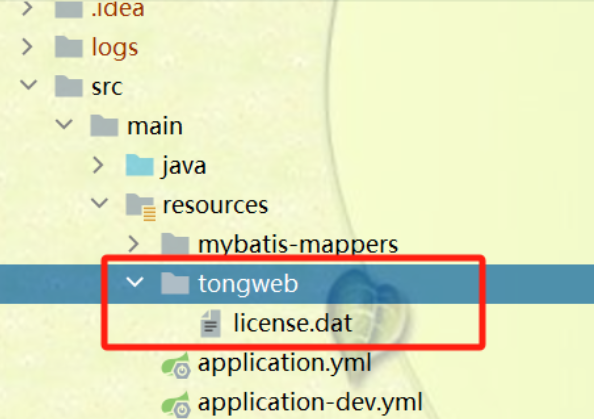Click the resources folder icon
The height and width of the screenshot is (419, 596).
(x=140, y=206)
